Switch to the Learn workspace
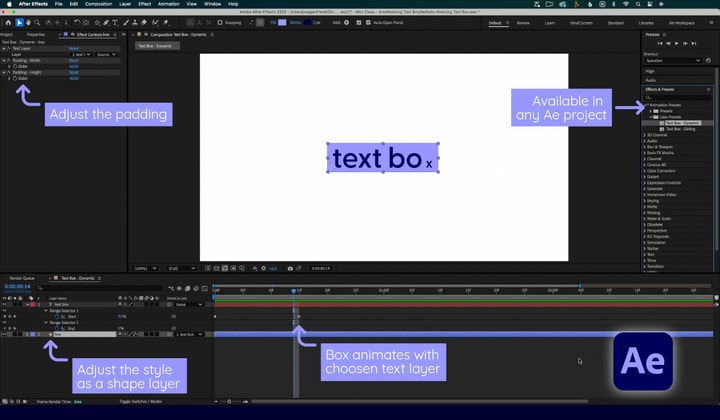Viewport: 720px width, 420px height. pos(550,23)
